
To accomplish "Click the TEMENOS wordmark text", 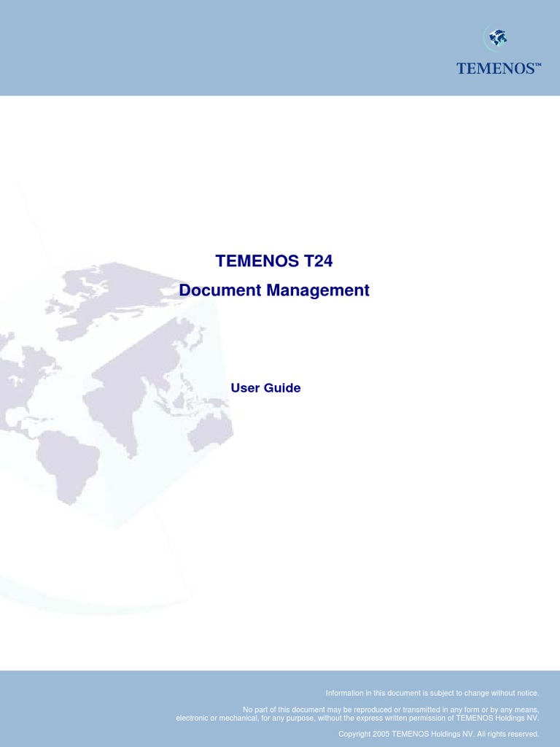I will point(499,68).
